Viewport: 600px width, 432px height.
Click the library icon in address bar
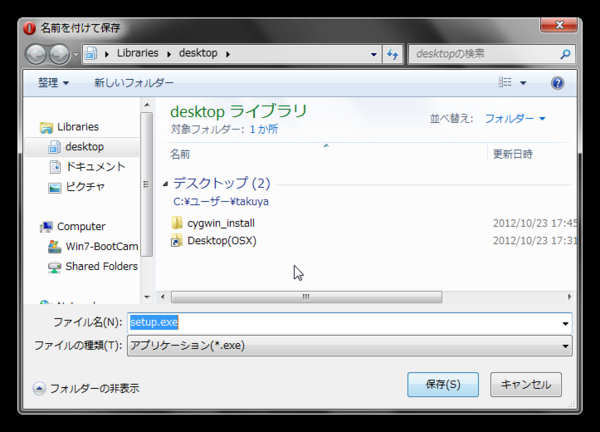[x=91, y=53]
